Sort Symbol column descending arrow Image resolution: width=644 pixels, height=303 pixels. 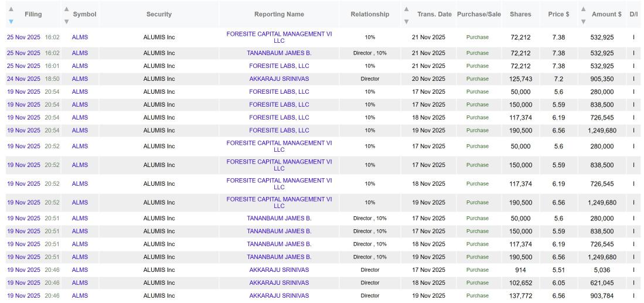[67, 21]
